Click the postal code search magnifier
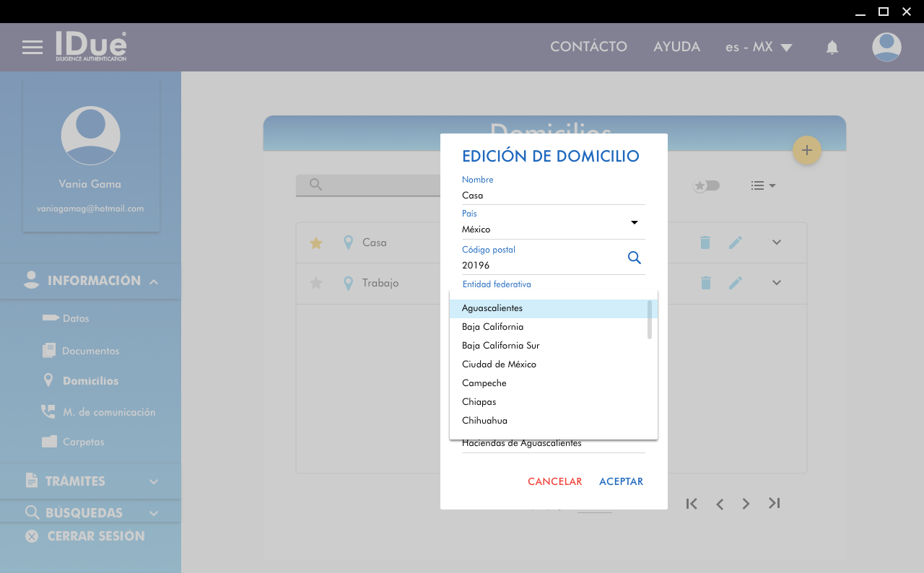The image size is (924, 573). (x=634, y=258)
